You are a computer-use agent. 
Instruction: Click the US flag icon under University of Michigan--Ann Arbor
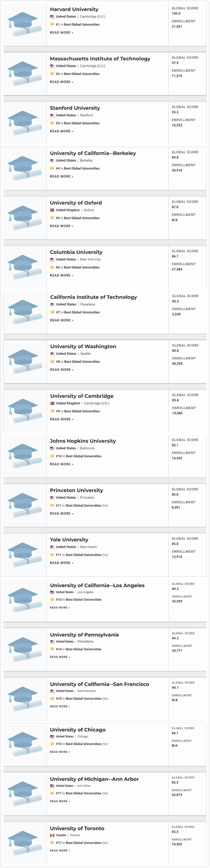click(52, 786)
